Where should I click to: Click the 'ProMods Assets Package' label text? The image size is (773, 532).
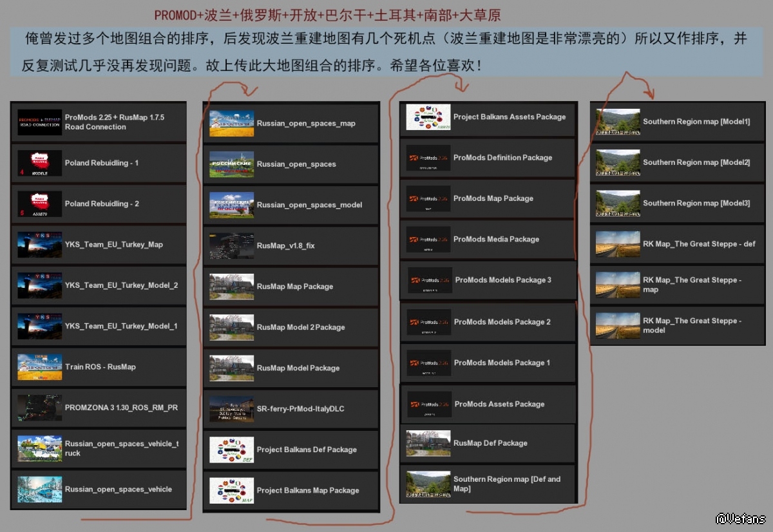coord(500,404)
